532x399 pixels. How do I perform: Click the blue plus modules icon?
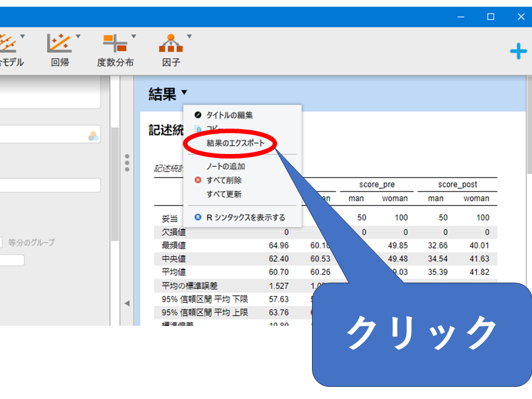(x=518, y=52)
